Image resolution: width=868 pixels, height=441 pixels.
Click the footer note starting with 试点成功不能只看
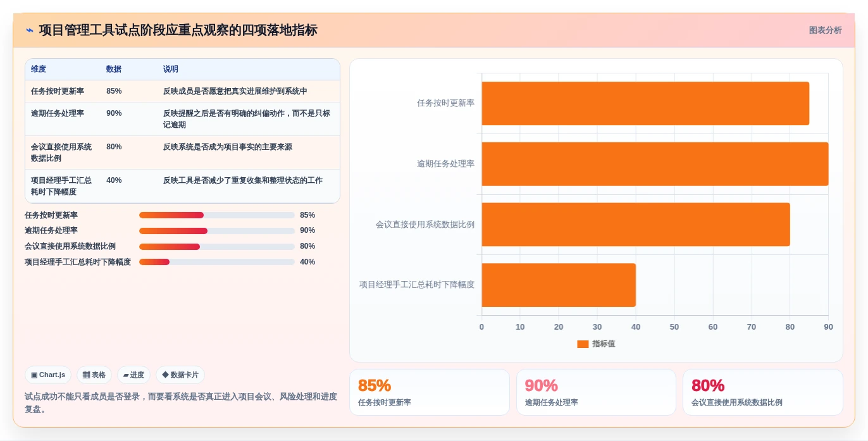point(181,403)
